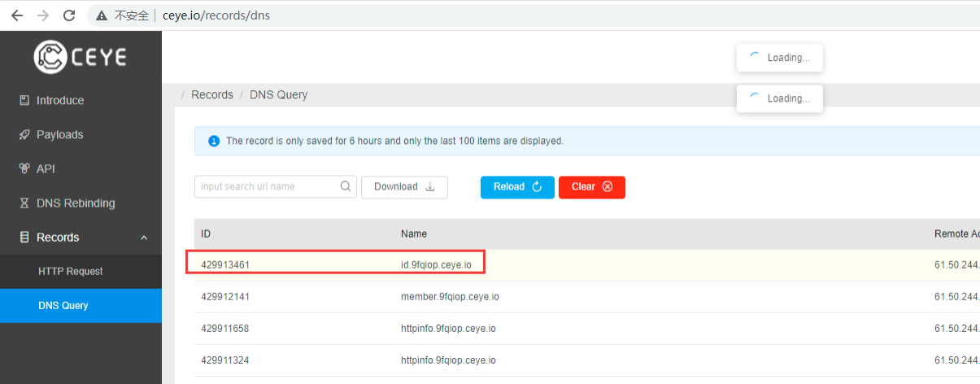This screenshot has height=384, width=980.
Task: Open HTTP Request records
Action: click(x=71, y=272)
